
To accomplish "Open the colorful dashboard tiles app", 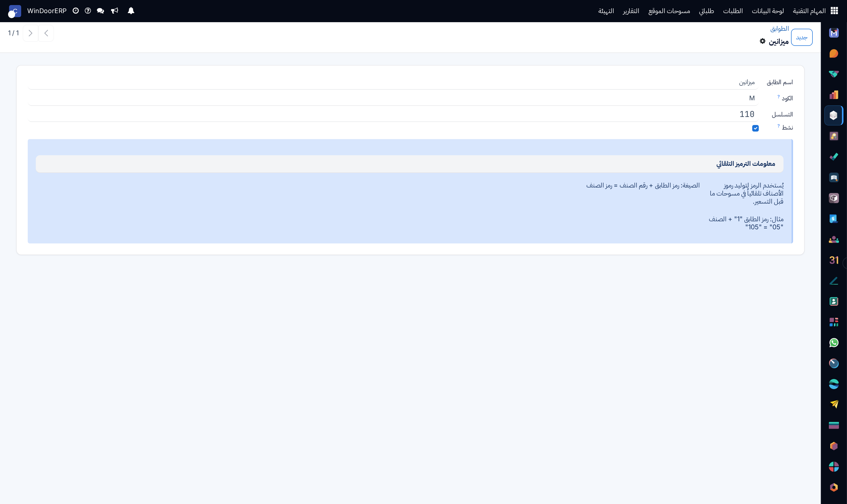I will pyautogui.click(x=834, y=322).
